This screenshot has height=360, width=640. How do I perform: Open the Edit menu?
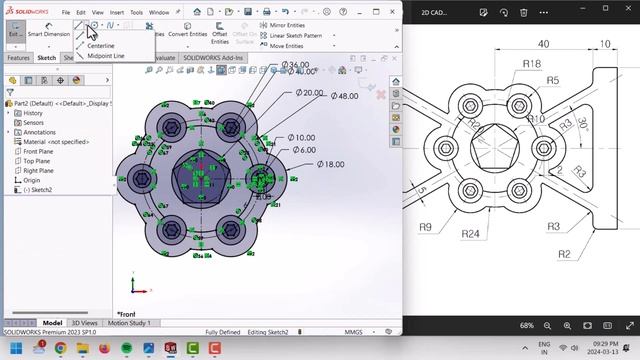[x=81, y=12]
